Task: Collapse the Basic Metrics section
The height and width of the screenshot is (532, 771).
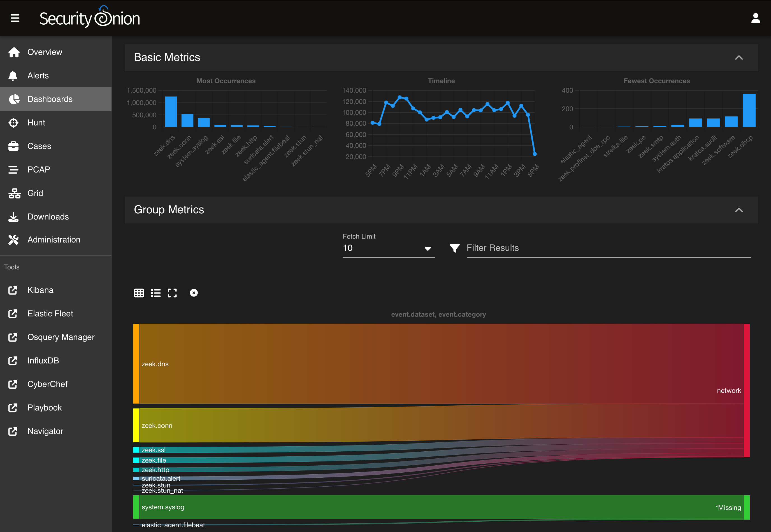Action: [x=739, y=58]
